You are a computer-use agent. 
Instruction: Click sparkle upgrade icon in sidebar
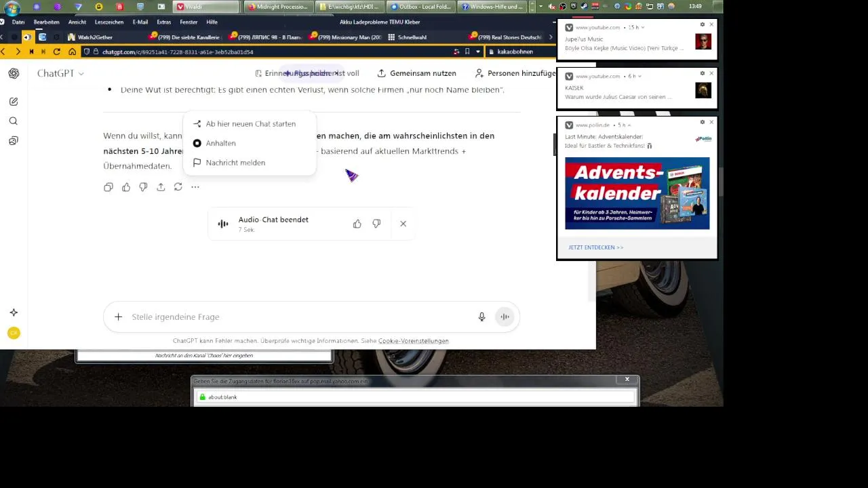14,312
